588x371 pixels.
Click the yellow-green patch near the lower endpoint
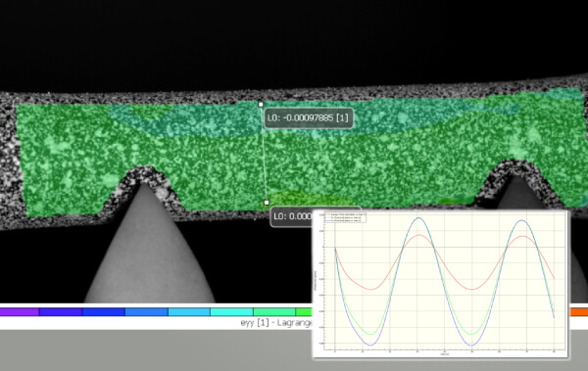(308, 198)
